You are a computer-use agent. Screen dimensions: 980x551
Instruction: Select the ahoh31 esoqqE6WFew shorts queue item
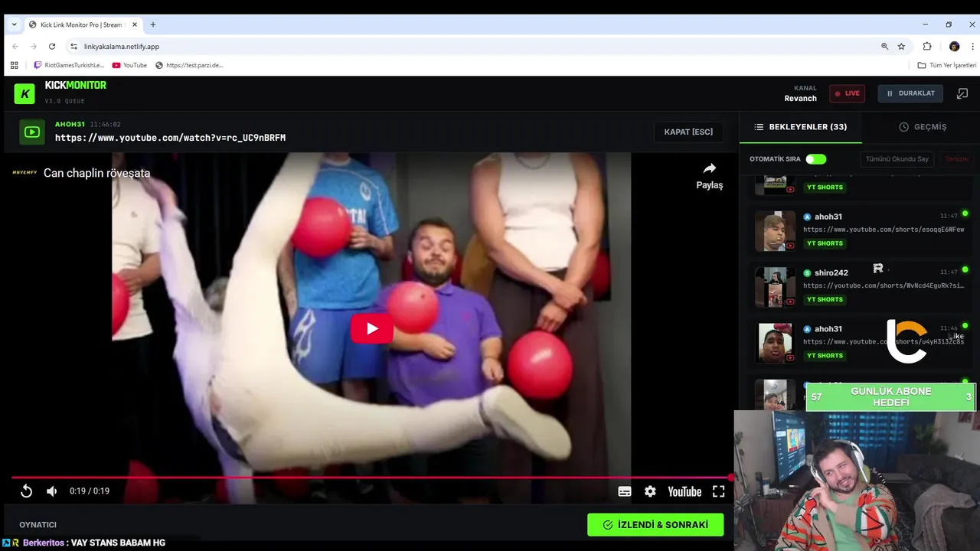point(861,230)
